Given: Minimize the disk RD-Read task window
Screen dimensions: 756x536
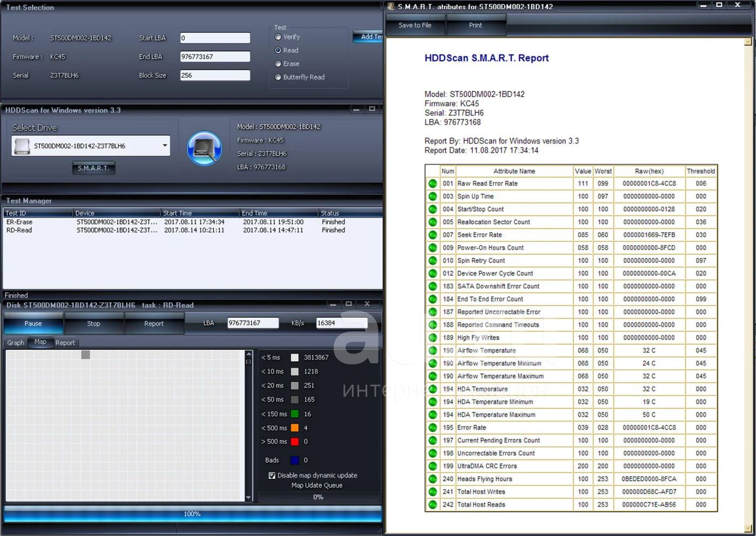Looking at the screenshot, I should (x=333, y=304).
